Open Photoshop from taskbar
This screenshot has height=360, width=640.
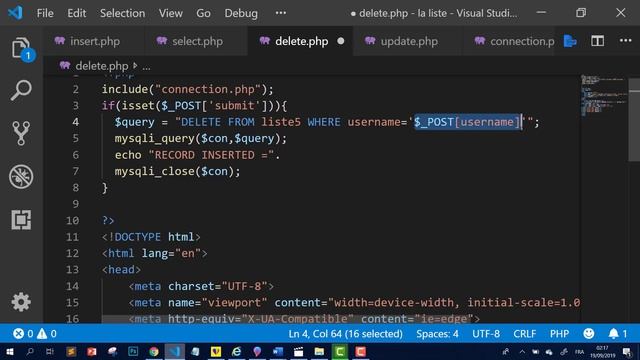pyautogui.click(x=133, y=351)
